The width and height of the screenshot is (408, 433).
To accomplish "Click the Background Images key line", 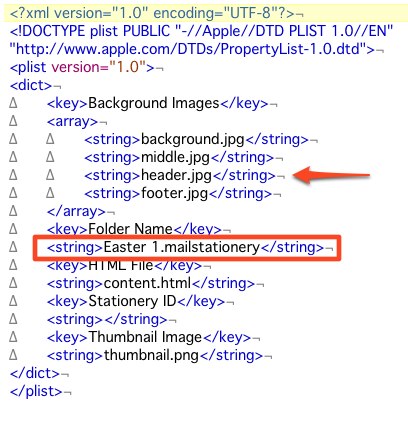I will point(158,103).
